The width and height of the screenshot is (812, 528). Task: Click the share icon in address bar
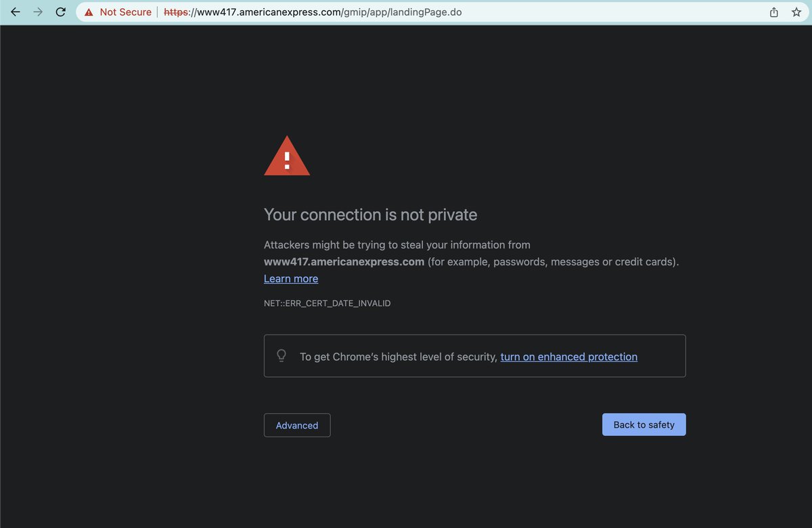point(774,12)
